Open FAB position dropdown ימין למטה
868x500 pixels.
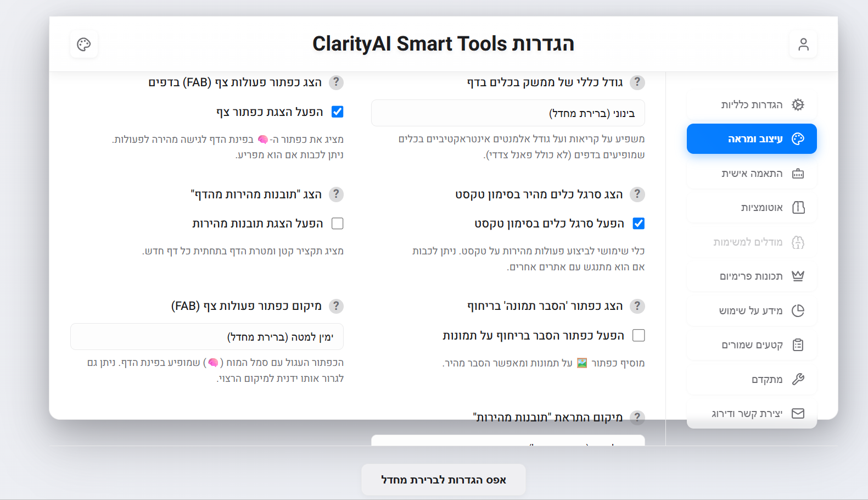pyautogui.click(x=207, y=337)
